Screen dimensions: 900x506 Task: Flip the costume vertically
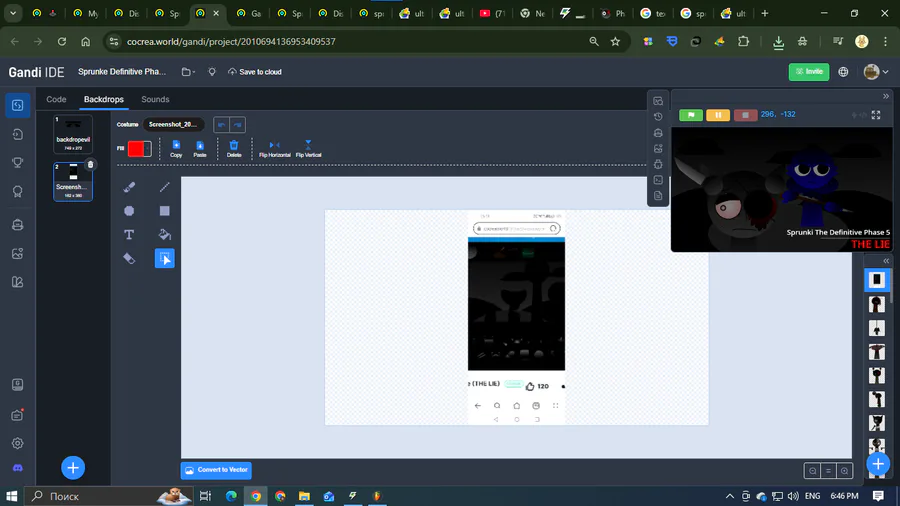pyautogui.click(x=308, y=149)
